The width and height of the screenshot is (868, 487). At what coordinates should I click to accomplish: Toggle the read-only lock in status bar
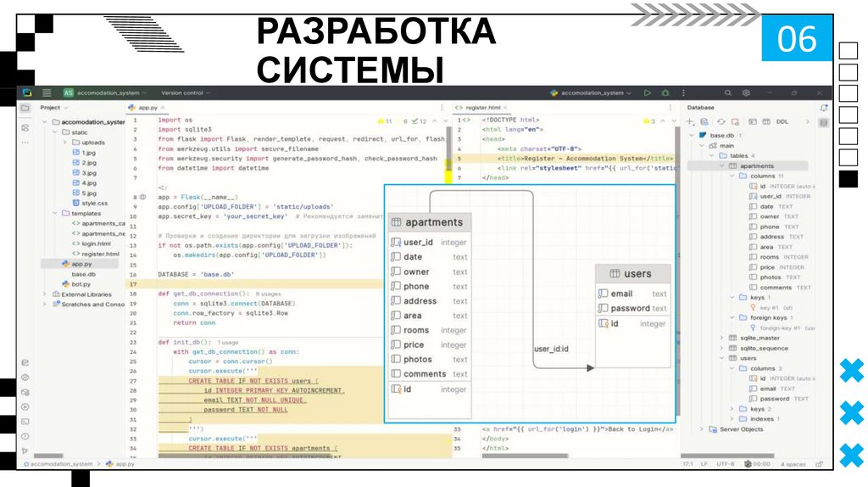click(820, 464)
